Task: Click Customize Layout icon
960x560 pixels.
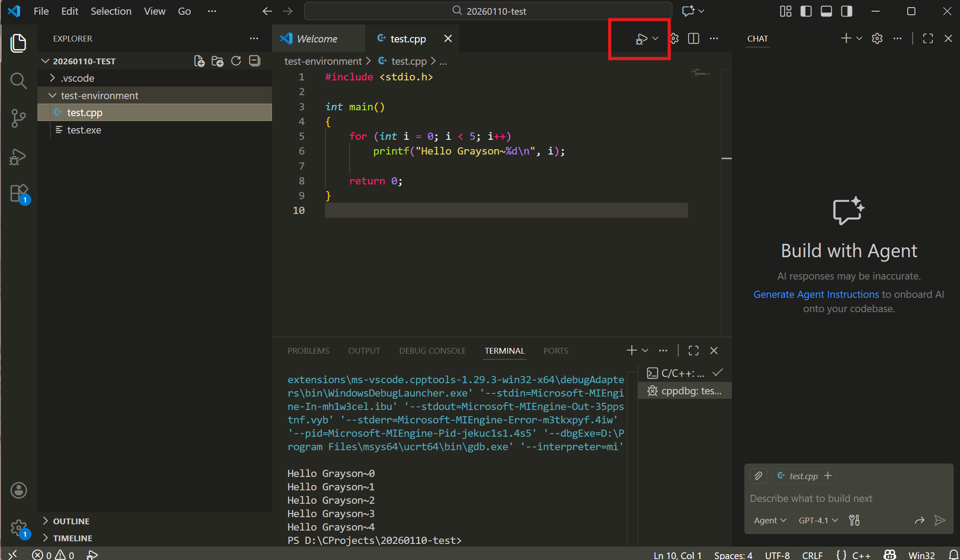Action: click(785, 11)
